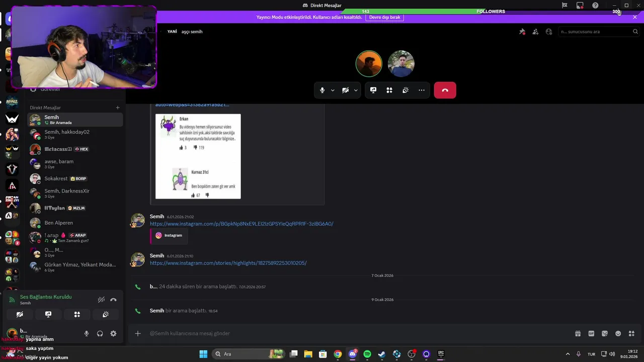The width and height of the screenshot is (644, 362).
Task: Open Discord help question mark icon
Action: point(596,6)
